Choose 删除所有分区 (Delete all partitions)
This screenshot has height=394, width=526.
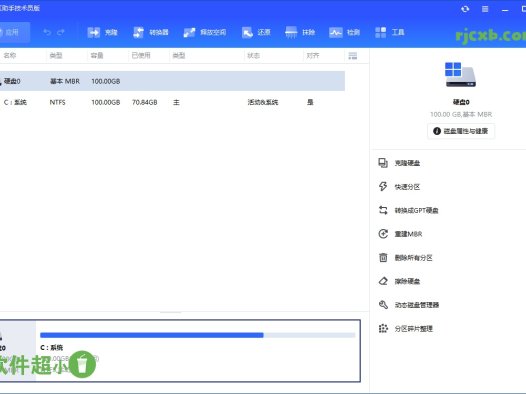(x=405, y=258)
